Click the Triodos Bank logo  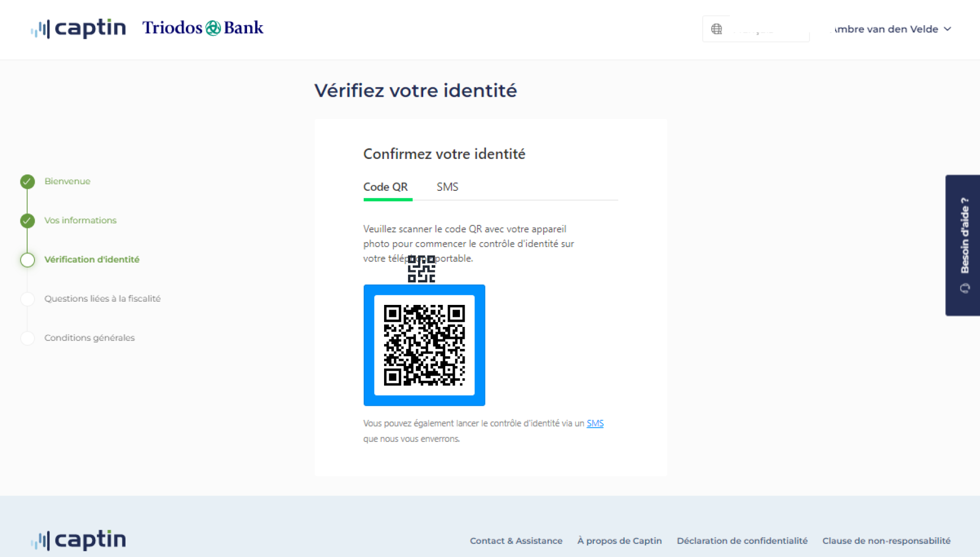tap(203, 28)
